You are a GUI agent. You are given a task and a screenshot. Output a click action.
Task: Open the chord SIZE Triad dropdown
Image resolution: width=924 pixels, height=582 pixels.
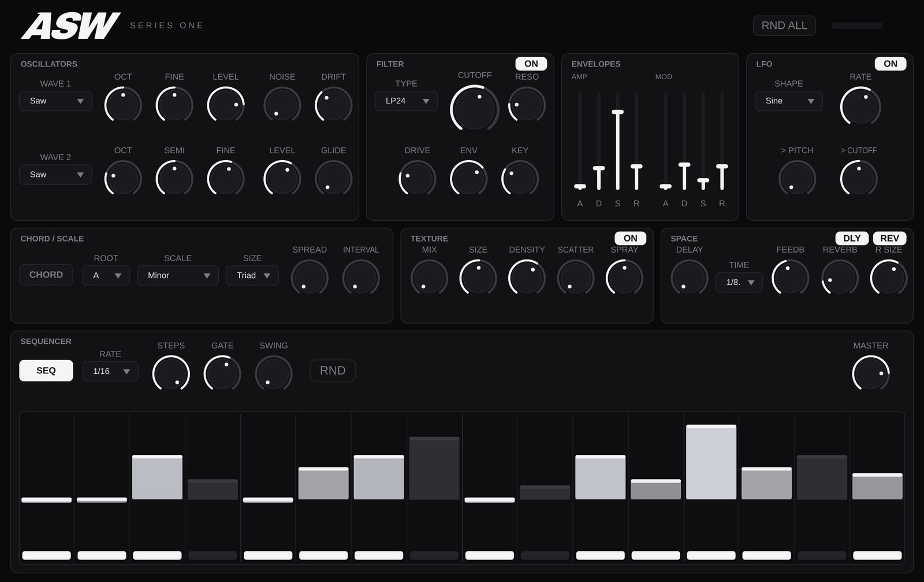coord(252,276)
